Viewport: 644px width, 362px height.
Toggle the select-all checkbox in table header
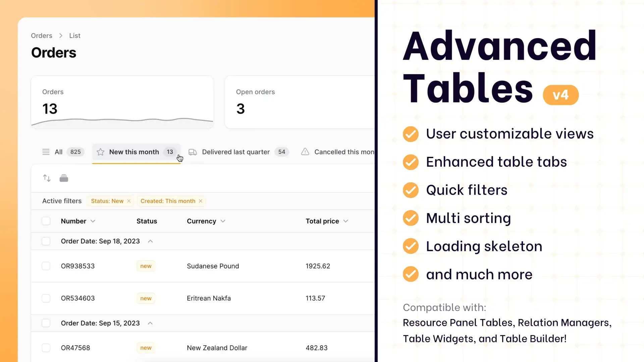coord(46,221)
